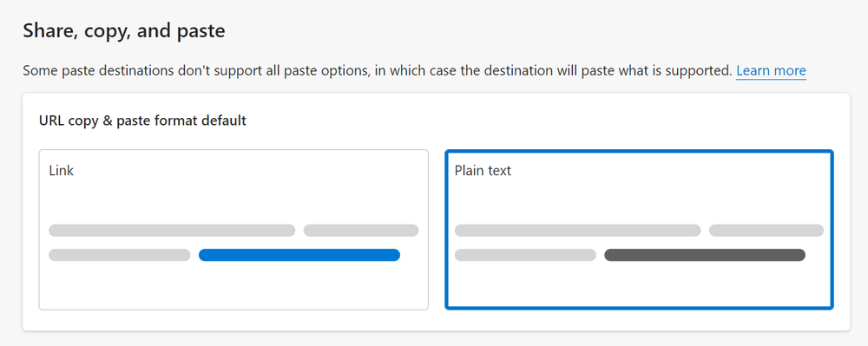Screen dimensions: 868x346
Task: Click the blue hyperlink bar in Link preview
Action: (299, 255)
